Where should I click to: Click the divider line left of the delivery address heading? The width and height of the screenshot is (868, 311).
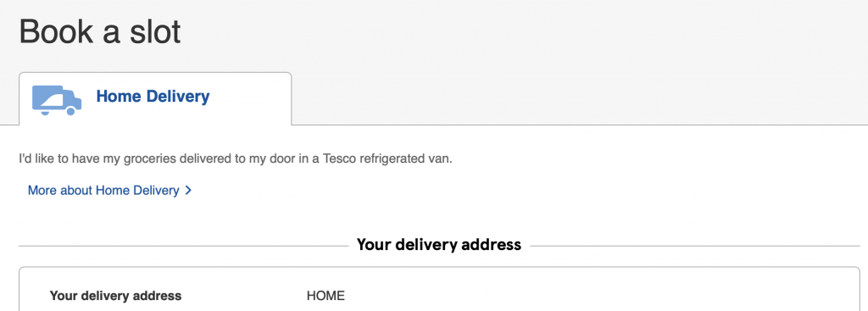point(183,246)
